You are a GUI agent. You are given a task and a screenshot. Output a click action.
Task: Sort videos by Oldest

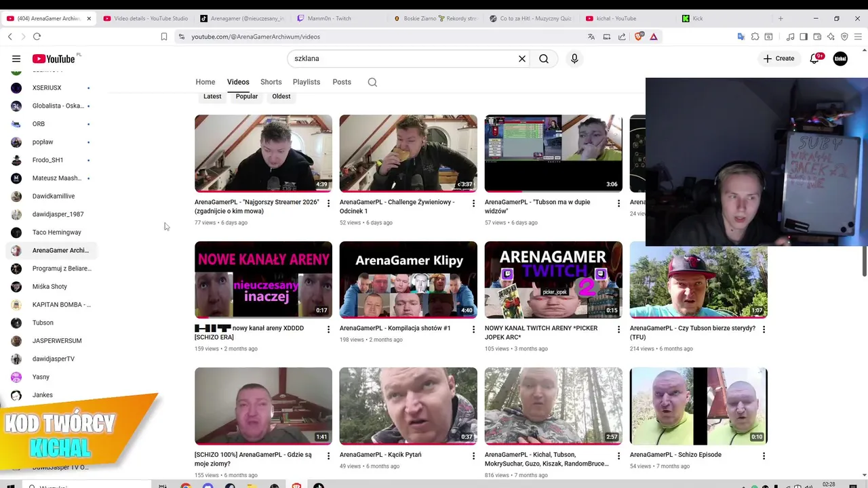point(281,96)
